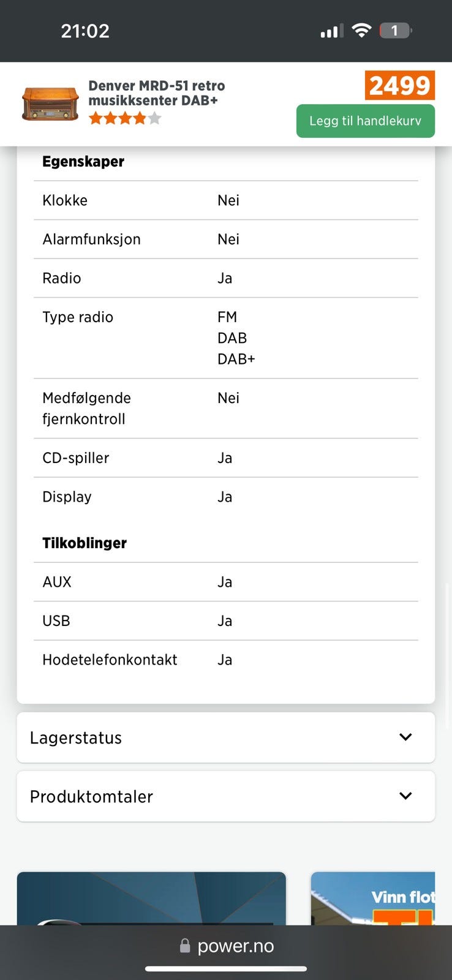Click the orange 2499 price tag
The image size is (452, 980).
click(x=399, y=85)
